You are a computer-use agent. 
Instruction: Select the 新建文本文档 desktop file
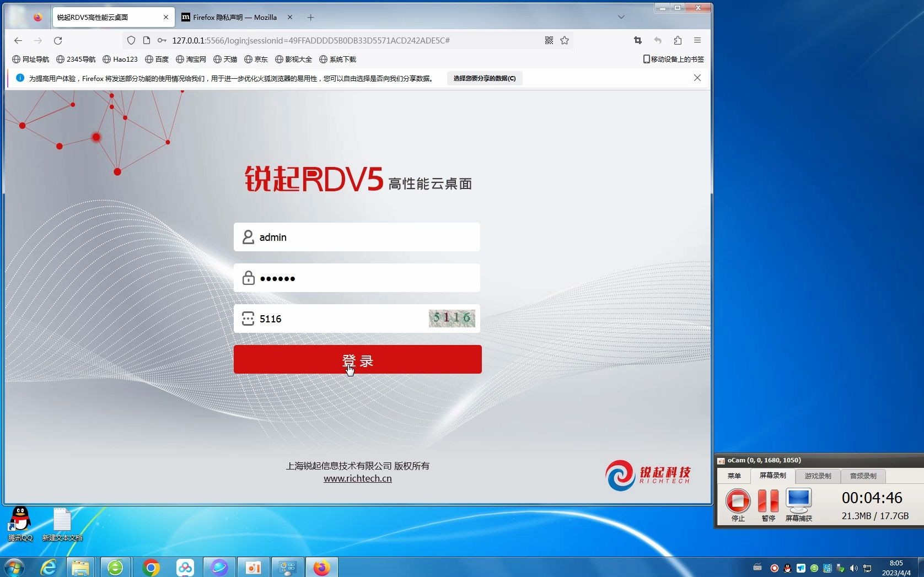click(x=62, y=524)
